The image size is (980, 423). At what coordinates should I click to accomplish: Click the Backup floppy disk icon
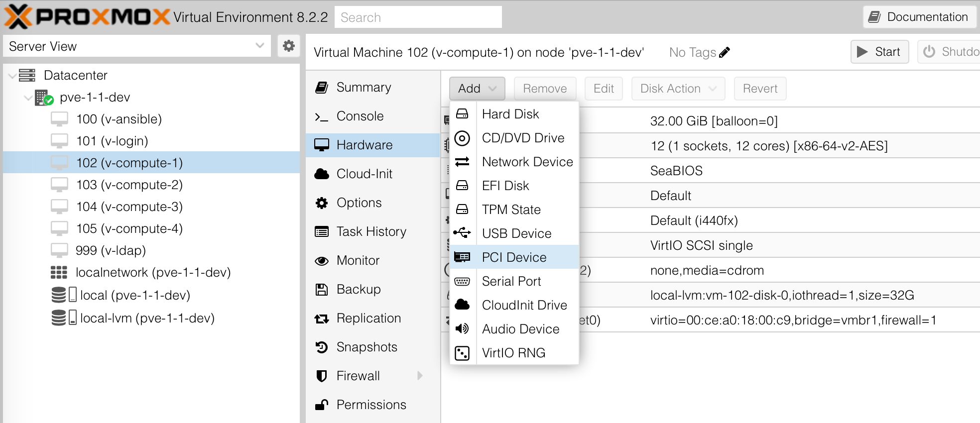[322, 289]
